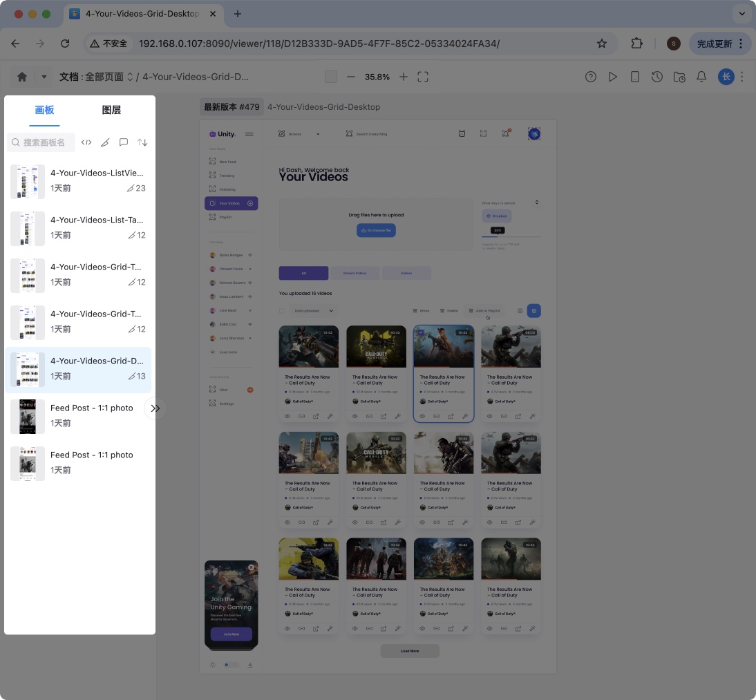Open the 全部页面 page selector
This screenshot has height=700, width=756.
pyautogui.click(x=109, y=77)
